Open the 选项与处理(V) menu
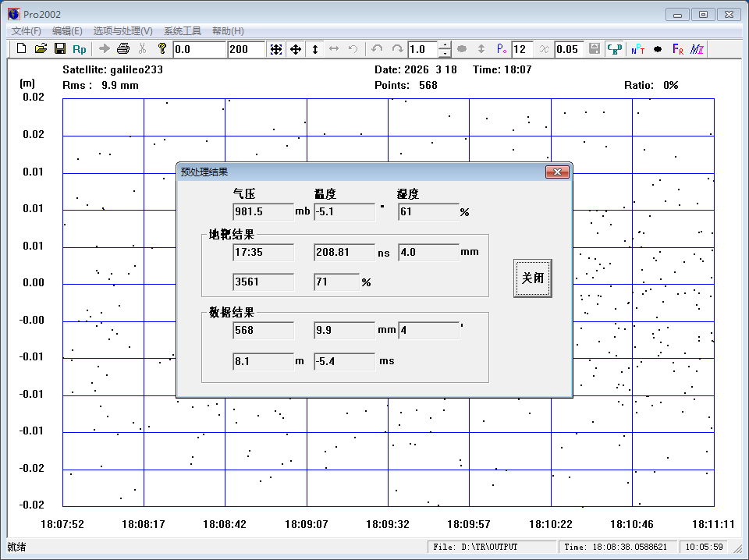The width and height of the screenshot is (749, 560). tap(122, 31)
